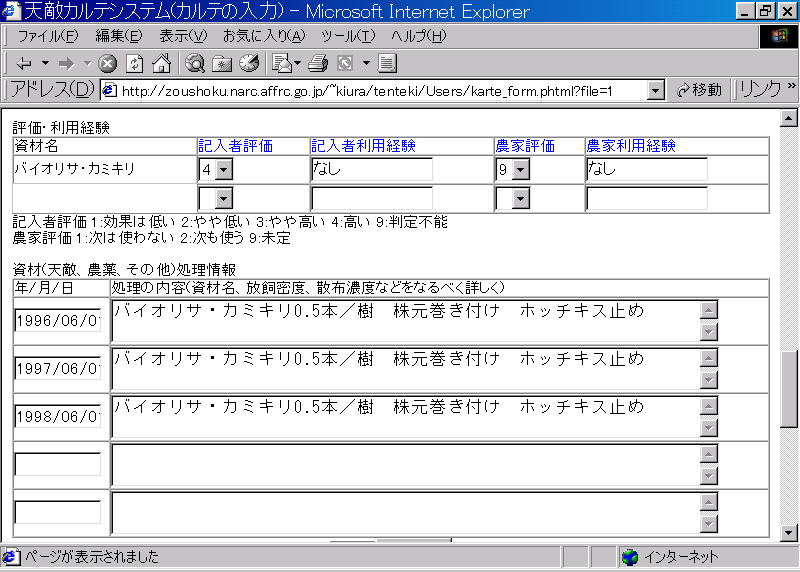This screenshot has height=572, width=800.
Task: Open the 農家評価 dropdown showing 9
Action: coord(521,170)
